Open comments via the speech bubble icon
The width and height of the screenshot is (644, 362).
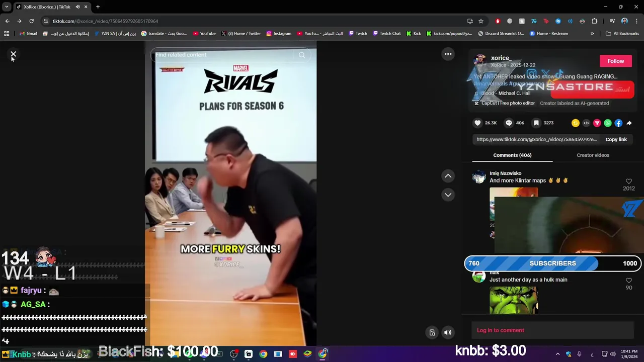tap(509, 123)
